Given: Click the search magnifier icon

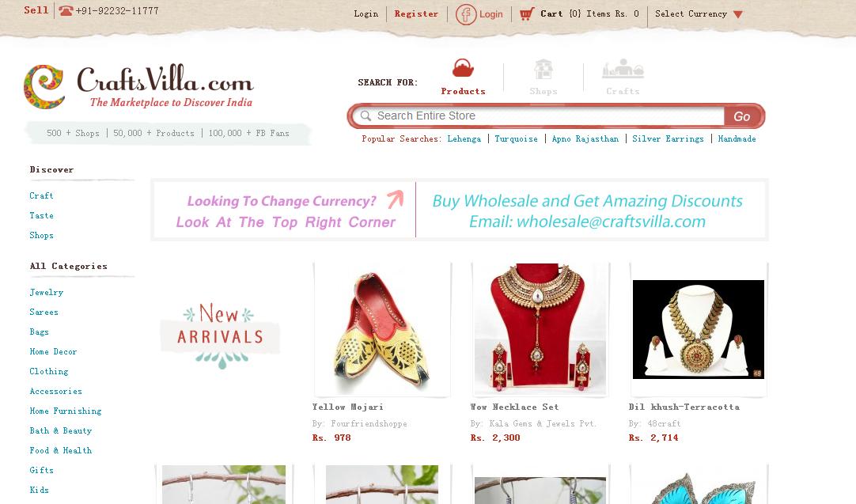Looking at the screenshot, I should tap(366, 116).
